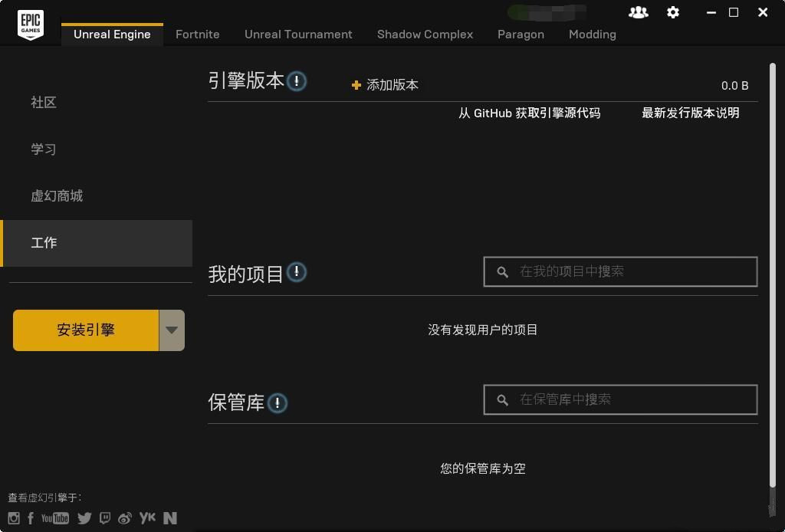
Task: Click the info icon beside 引擎版本
Action: tap(297, 80)
